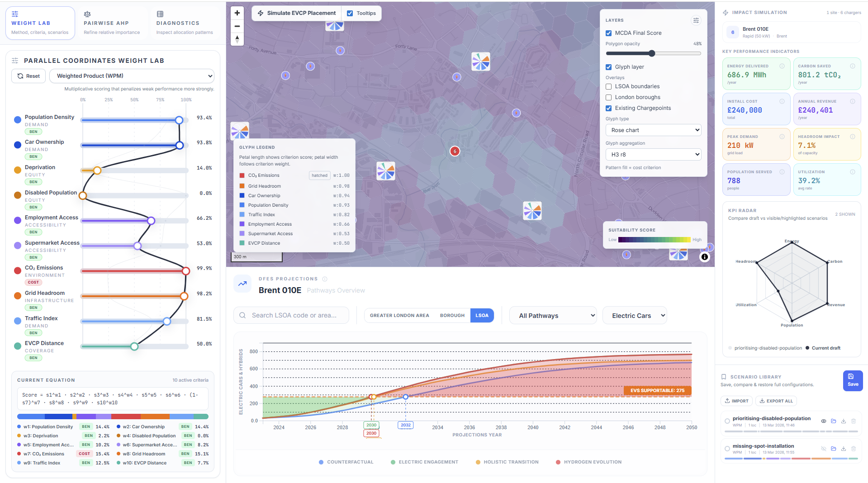The width and height of the screenshot is (868, 483).
Task: Click Simulate EVCP Placement button
Action: tap(297, 14)
